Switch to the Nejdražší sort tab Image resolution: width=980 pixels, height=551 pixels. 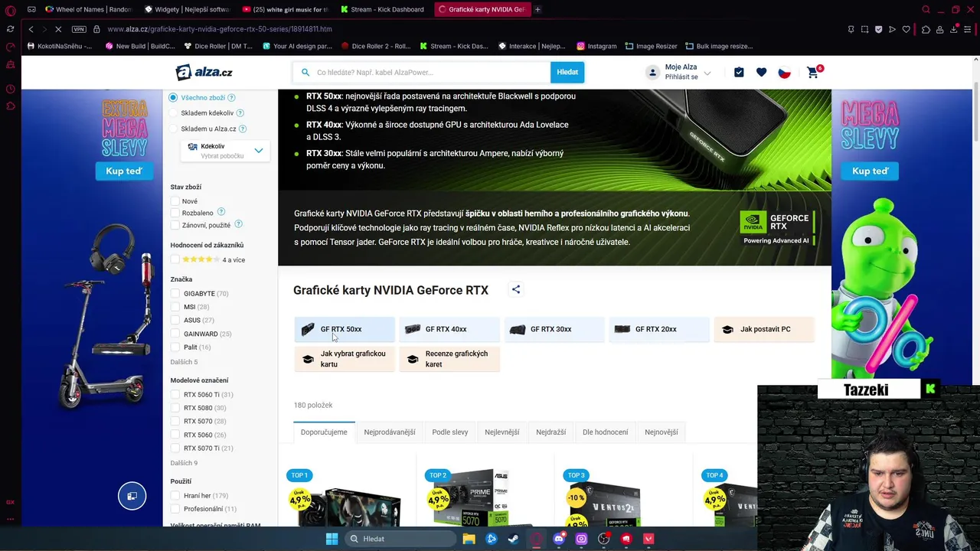tap(551, 432)
